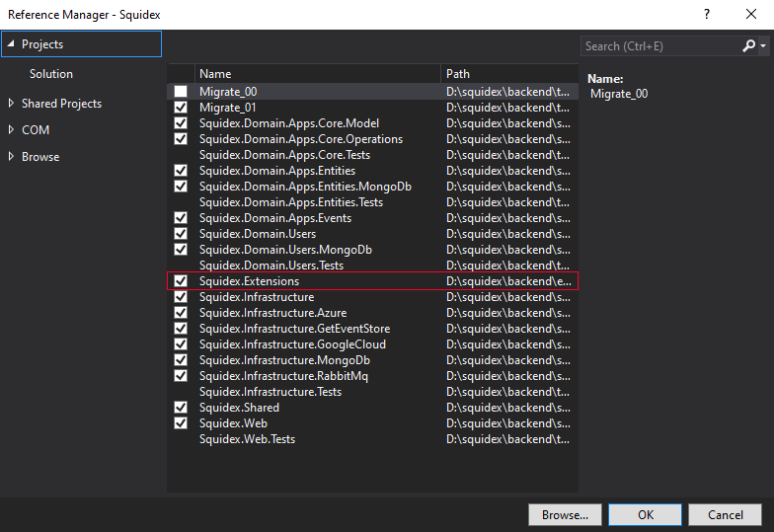Image resolution: width=774 pixels, height=532 pixels.
Task: Select the Shared Projects category label
Action: pyautogui.click(x=61, y=103)
